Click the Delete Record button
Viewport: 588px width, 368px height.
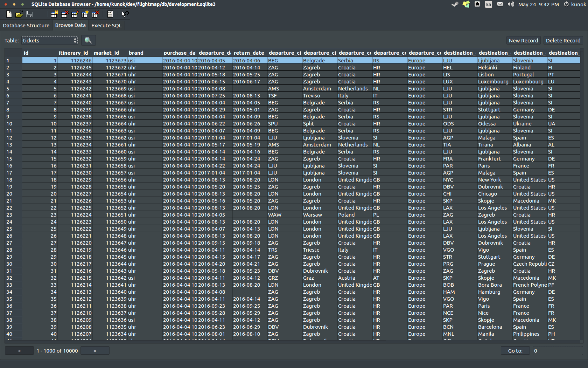[x=563, y=41]
